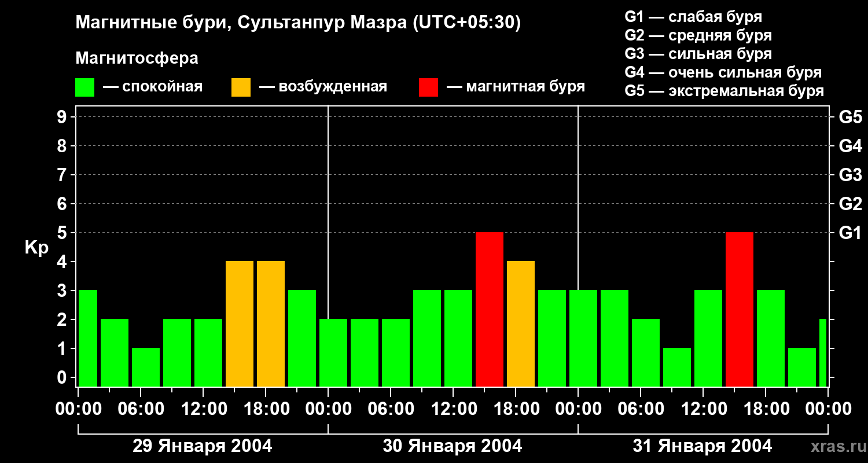Click the orange 'возбужденная' legend swatch

[x=241, y=87]
